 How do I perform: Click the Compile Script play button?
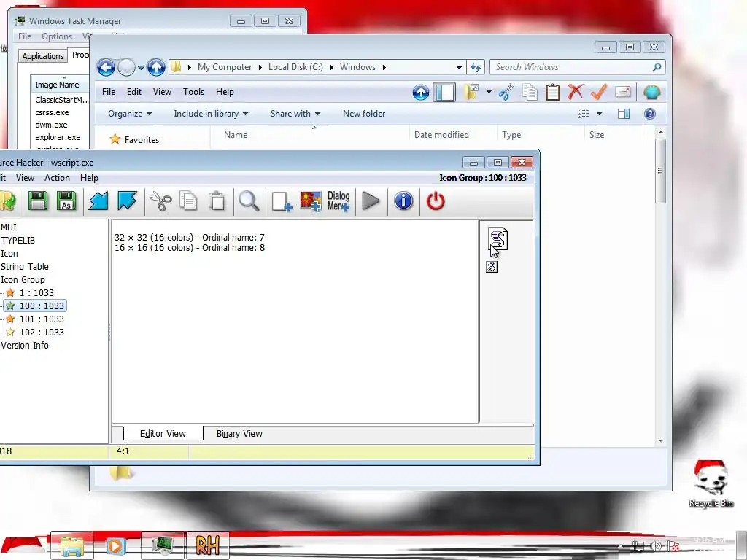[371, 201]
